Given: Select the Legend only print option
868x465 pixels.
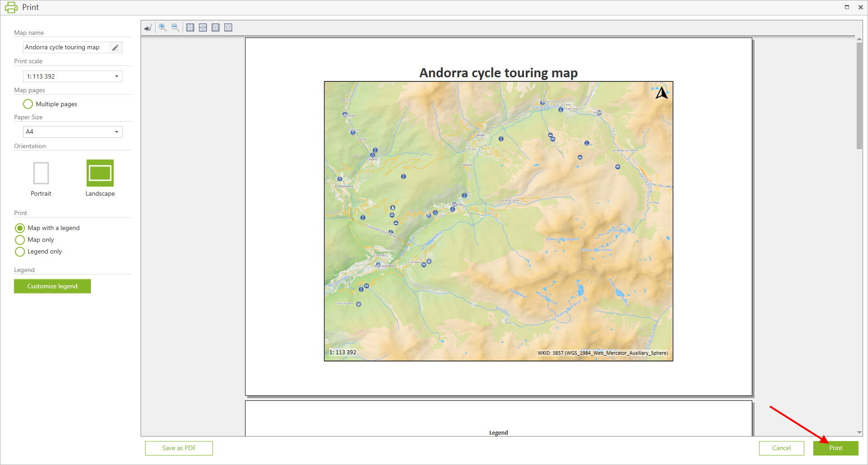Looking at the screenshot, I should 20,252.
